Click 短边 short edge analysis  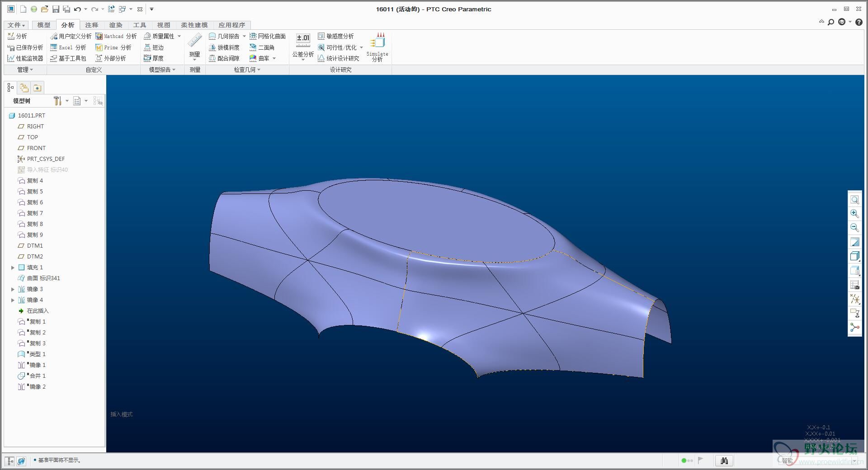pos(154,47)
